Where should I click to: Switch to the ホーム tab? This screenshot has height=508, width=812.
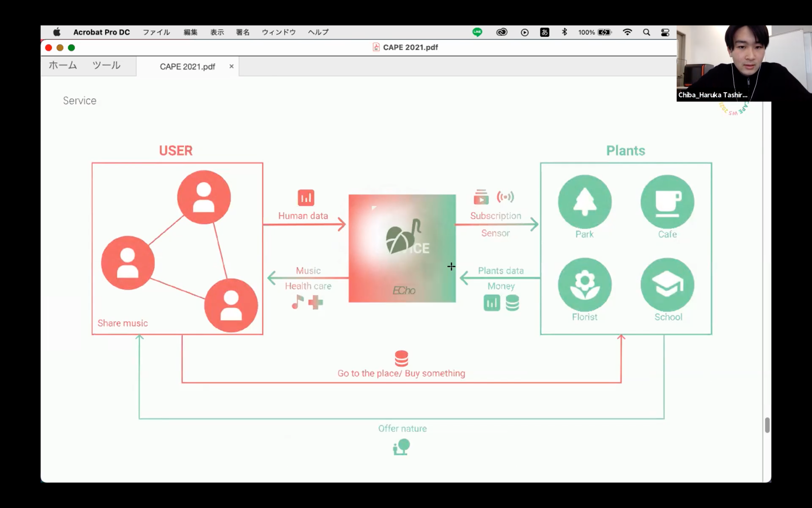(63, 65)
